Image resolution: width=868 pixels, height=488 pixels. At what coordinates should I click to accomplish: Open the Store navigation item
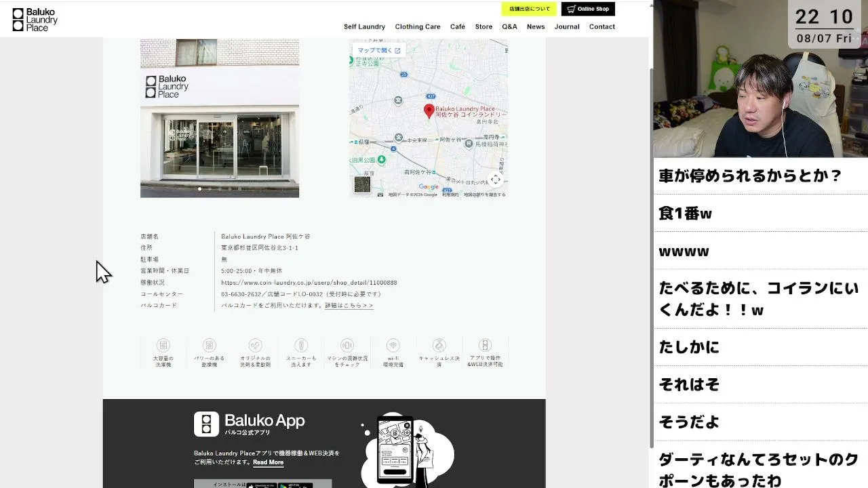tap(484, 26)
